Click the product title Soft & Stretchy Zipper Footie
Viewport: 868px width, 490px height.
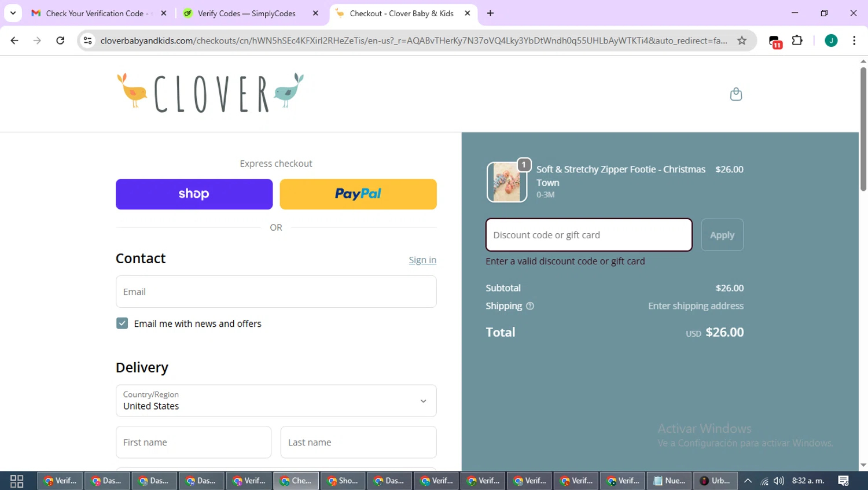click(x=620, y=176)
